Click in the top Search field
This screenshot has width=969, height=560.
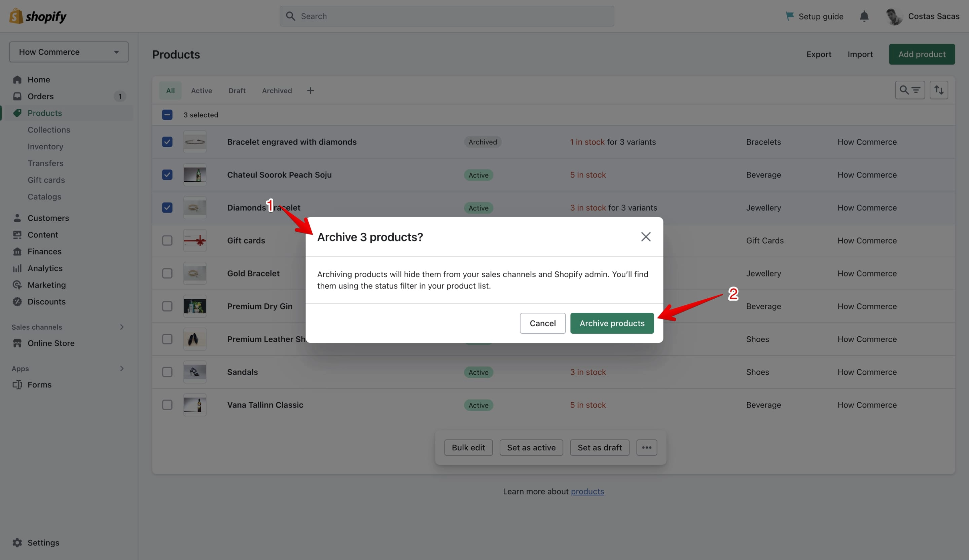(446, 16)
